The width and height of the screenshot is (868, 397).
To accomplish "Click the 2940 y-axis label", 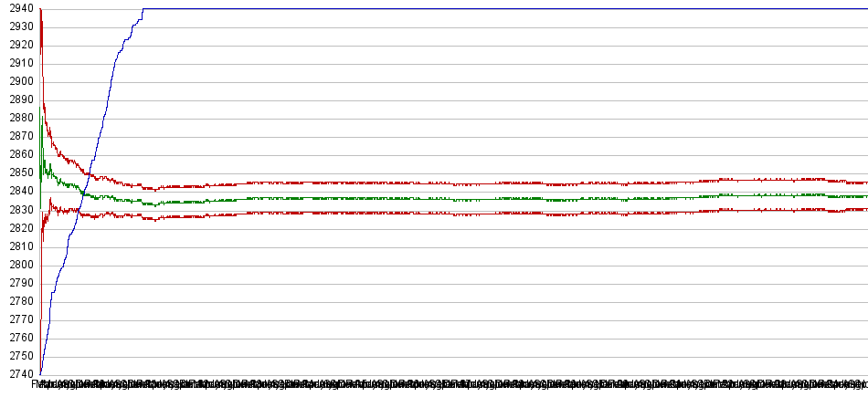I will click(18, 8).
